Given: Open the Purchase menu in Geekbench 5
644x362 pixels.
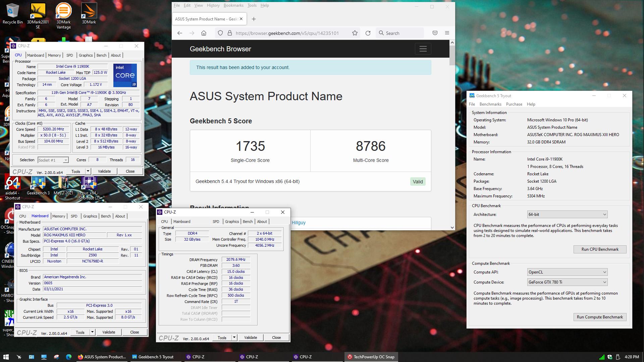Looking at the screenshot, I should (514, 104).
